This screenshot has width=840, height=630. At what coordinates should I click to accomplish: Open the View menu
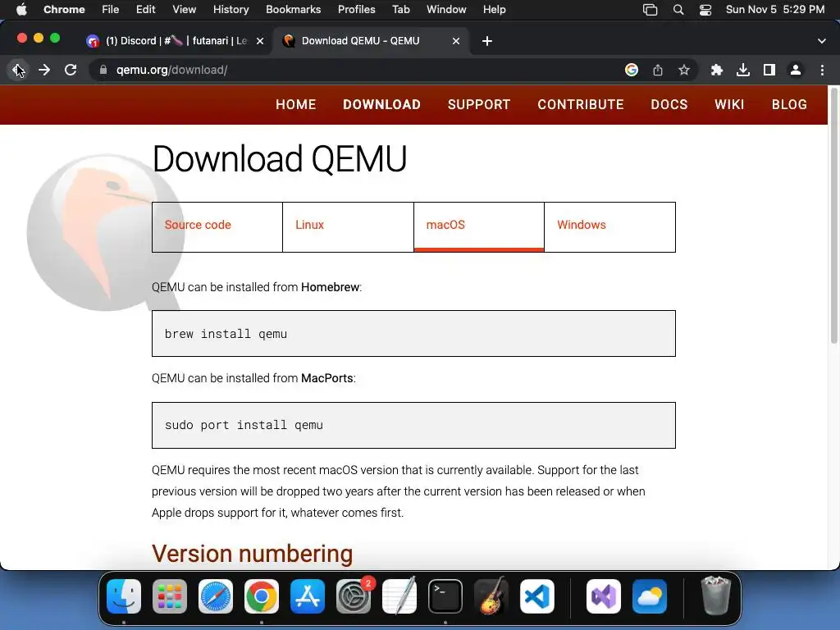(x=185, y=10)
